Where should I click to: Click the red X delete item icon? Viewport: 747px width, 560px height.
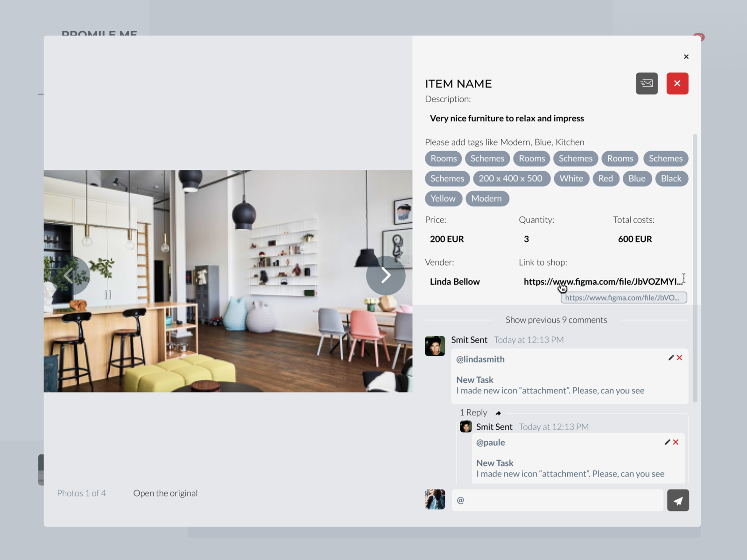677,84
